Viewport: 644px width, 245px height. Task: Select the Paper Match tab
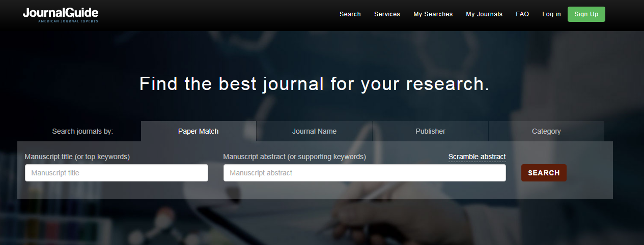pyautogui.click(x=198, y=131)
